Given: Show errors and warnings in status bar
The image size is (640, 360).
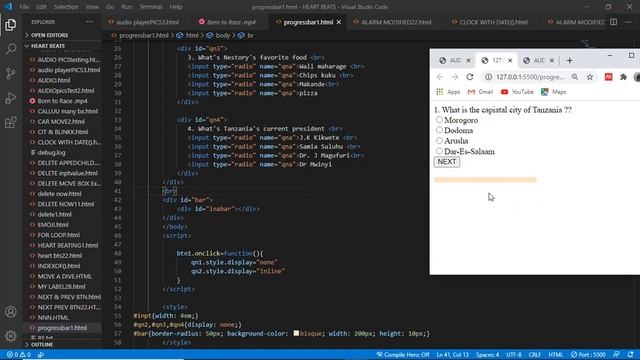Looking at the screenshot, I should (19, 355).
